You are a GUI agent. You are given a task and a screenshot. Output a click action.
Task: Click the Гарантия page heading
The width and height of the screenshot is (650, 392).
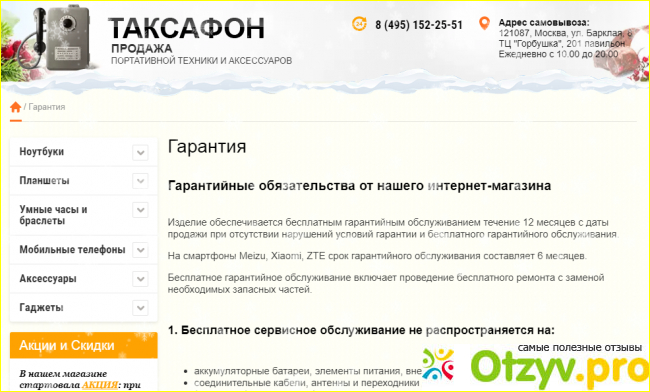pyautogui.click(x=207, y=147)
